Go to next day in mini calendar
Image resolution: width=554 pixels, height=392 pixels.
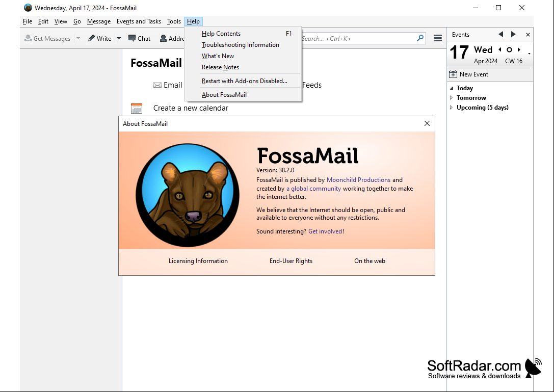[x=519, y=50]
